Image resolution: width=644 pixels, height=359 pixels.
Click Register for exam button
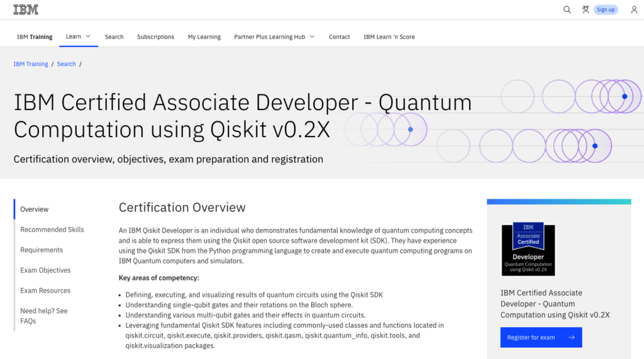541,337
